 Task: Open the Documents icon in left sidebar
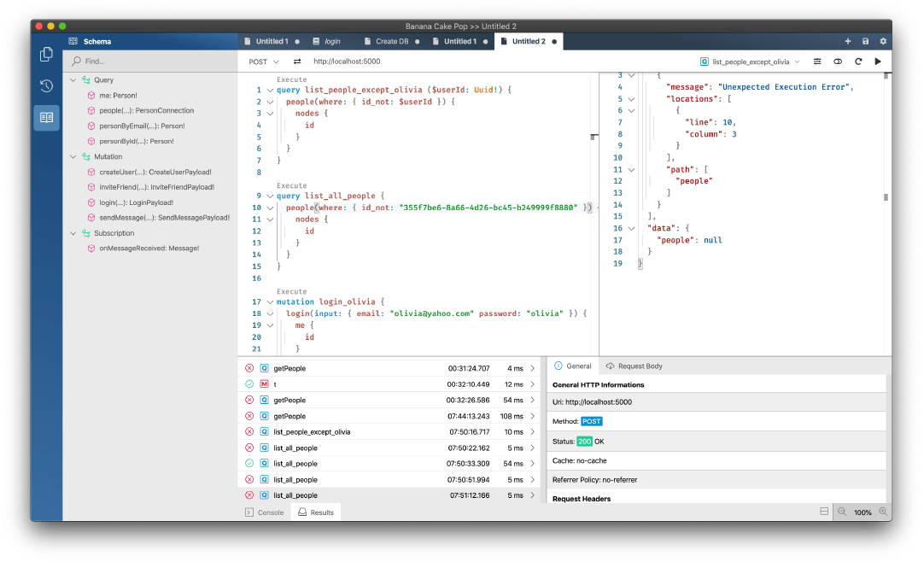coord(47,55)
